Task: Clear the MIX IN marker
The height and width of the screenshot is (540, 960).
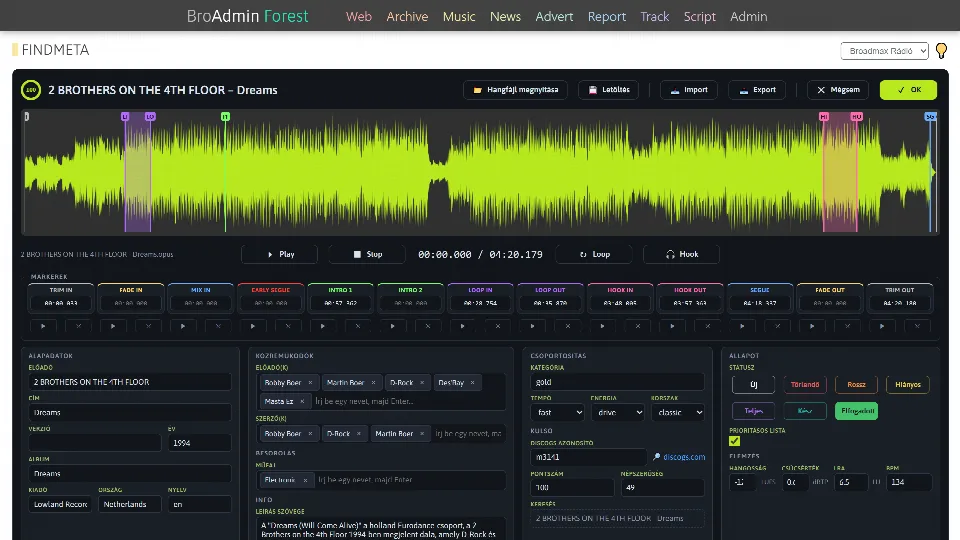Action: point(218,326)
